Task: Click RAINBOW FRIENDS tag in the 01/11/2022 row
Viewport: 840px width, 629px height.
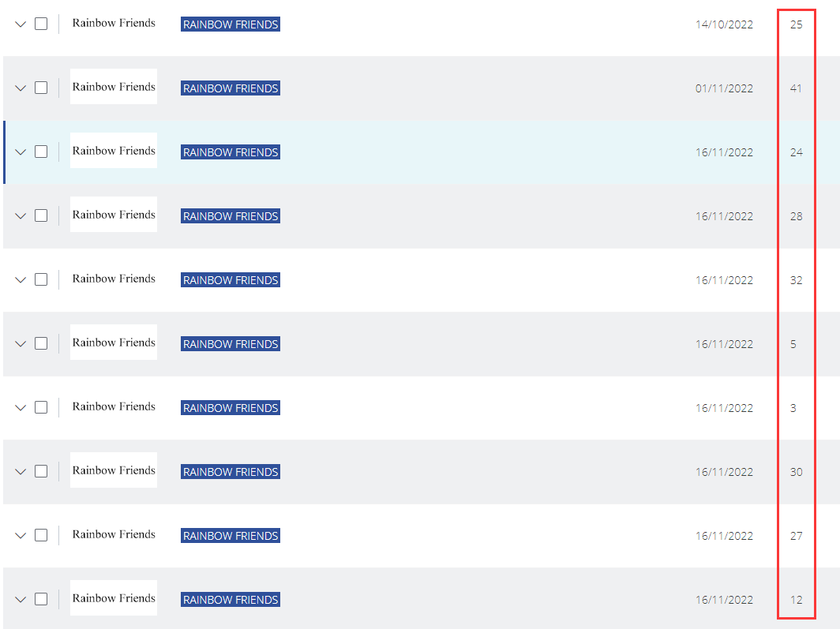Action: [x=231, y=88]
